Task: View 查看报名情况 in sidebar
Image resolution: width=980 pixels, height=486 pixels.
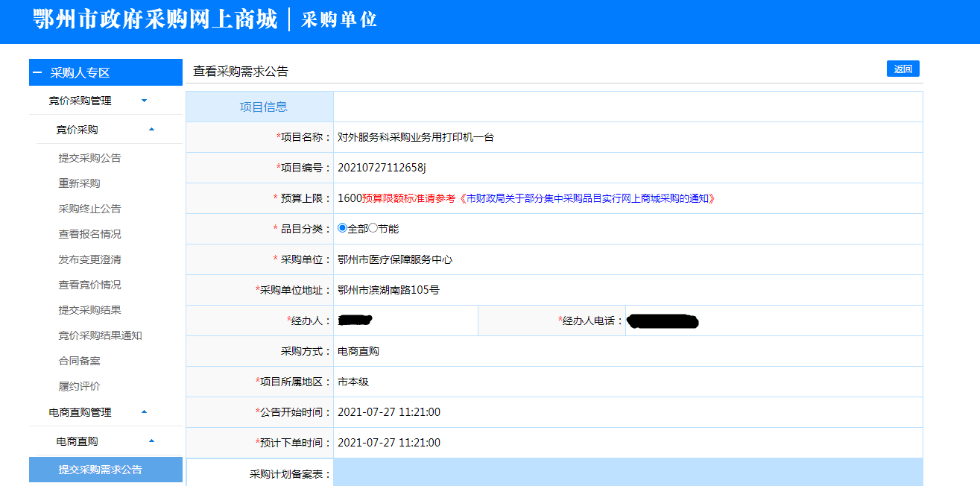Action: (89, 234)
